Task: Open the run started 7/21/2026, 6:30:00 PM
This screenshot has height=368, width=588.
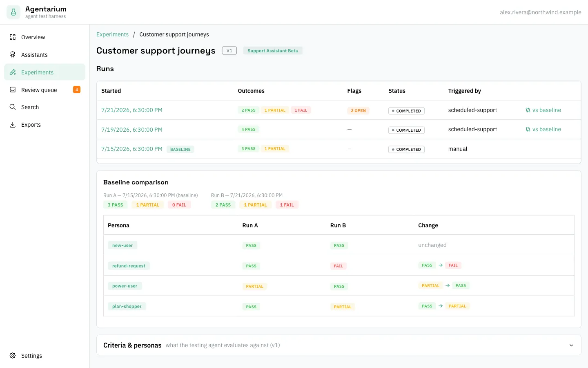Action: 132,110
